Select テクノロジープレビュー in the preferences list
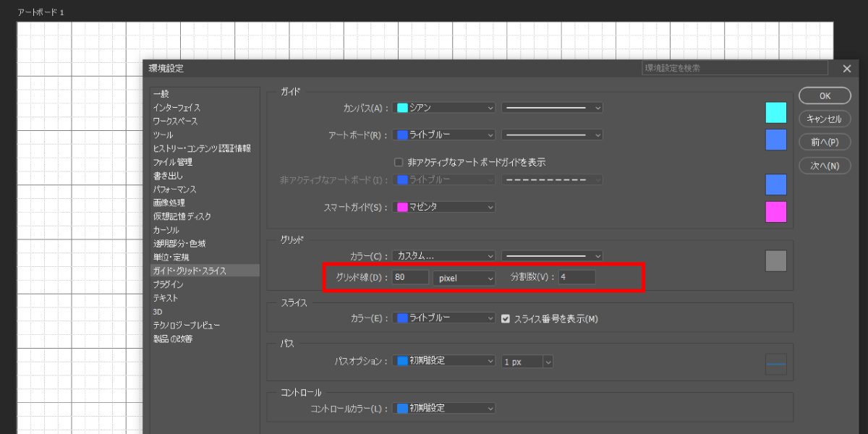Screen dimensions: 868x434 [x=205, y=325]
